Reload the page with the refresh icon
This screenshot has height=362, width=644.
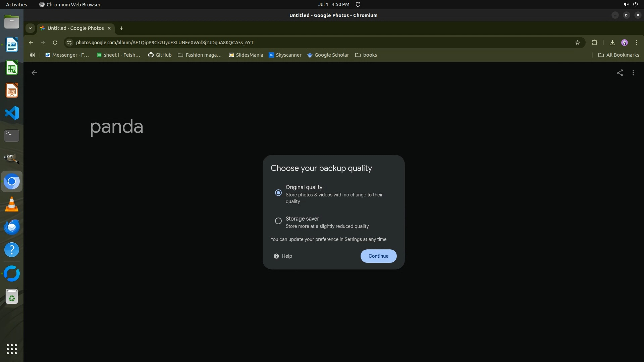[x=55, y=43]
